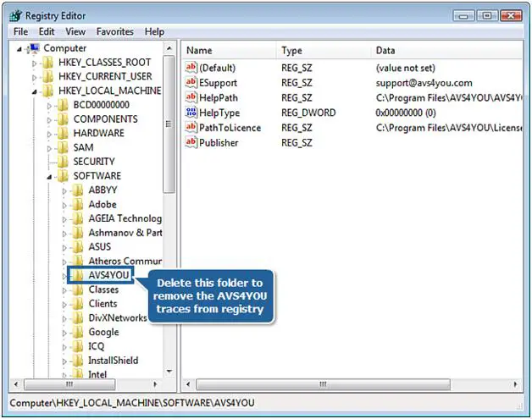Open the File menu

coord(20,31)
